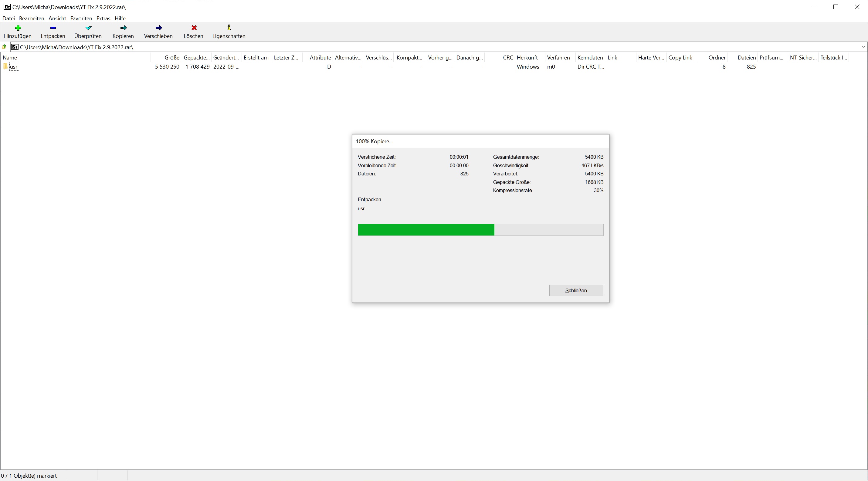Sort by the Größe column header
The height and width of the screenshot is (481, 868).
[x=172, y=58]
